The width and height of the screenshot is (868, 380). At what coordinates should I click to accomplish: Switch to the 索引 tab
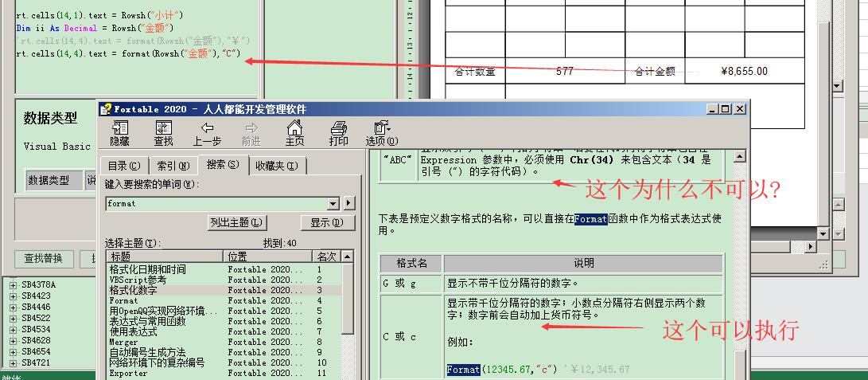173,166
